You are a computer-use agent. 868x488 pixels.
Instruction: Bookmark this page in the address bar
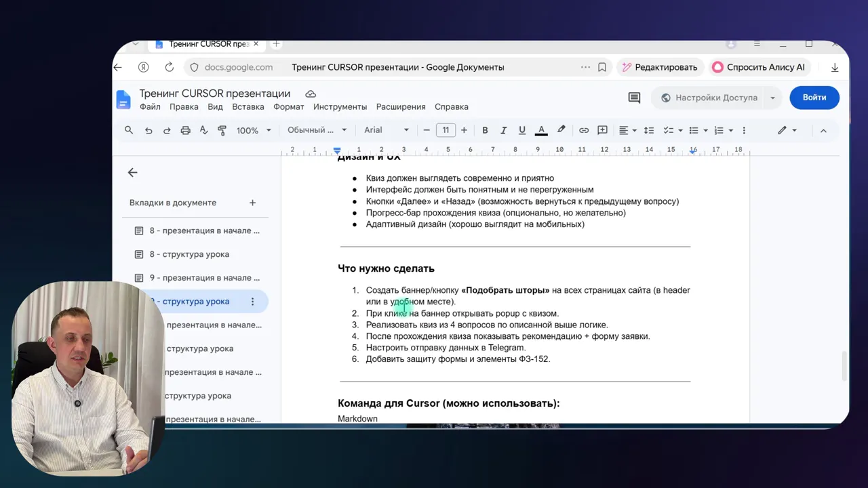click(602, 67)
